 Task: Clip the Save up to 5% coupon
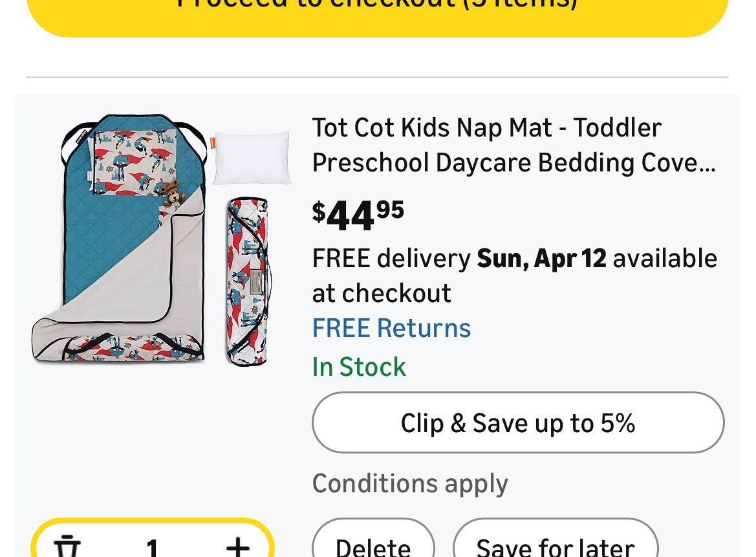518,423
